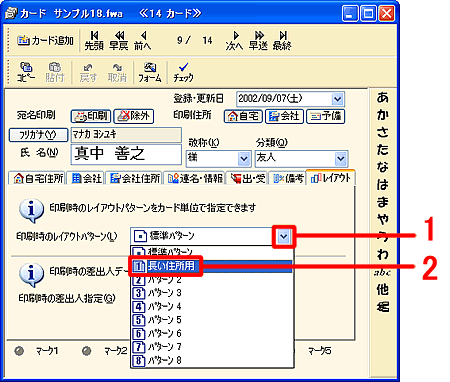Go to previous card with 前へ
This screenshot has height=382, width=450.
[143, 41]
